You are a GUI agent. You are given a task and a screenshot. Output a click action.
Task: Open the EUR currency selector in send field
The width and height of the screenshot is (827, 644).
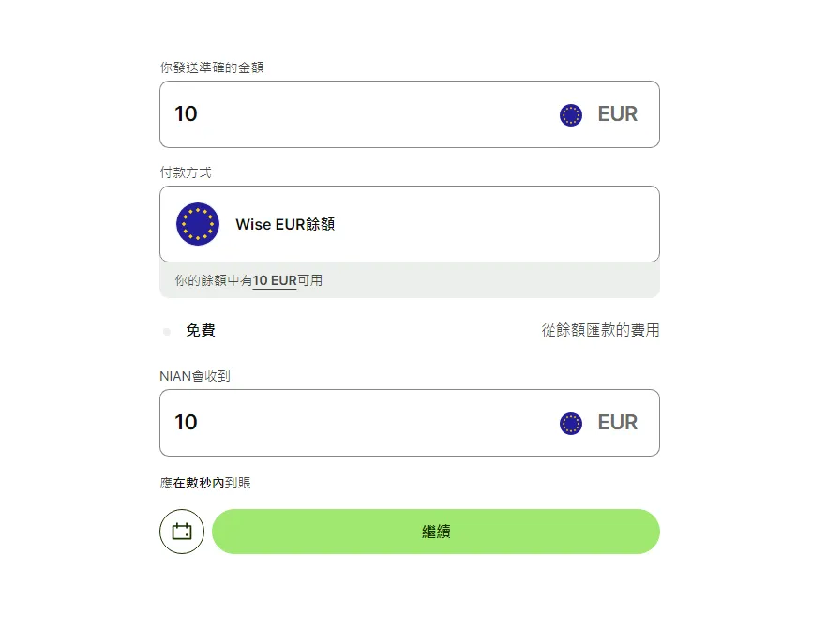tap(598, 114)
